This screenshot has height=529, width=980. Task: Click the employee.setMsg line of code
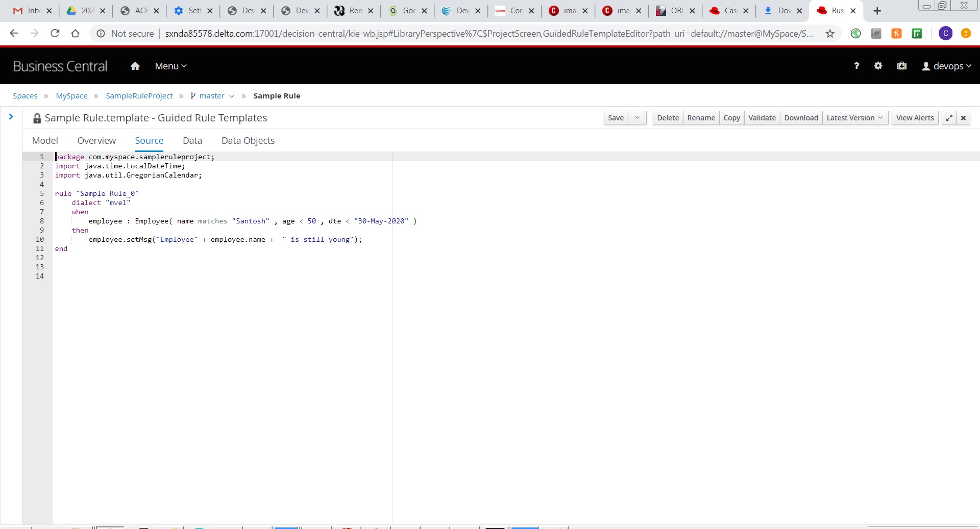tap(225, 239)
